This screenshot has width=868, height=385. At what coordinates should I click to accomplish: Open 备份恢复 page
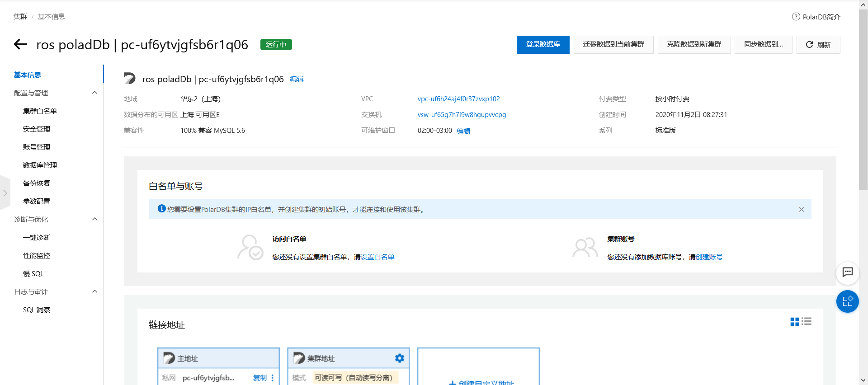[37, 183]
